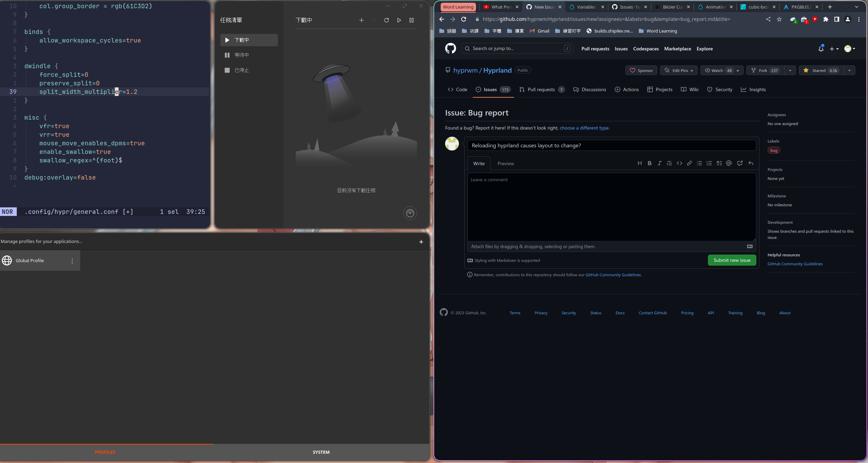This screenshot has width=868, height=463.
Task: Apply bold formatting in the issue editor
Action: tap(649, 163)
